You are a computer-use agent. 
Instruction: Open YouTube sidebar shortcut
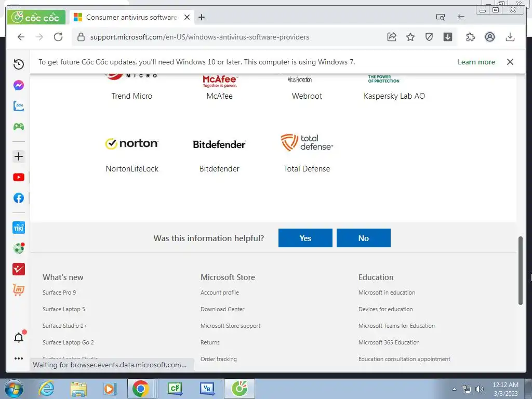coord(19,177)
